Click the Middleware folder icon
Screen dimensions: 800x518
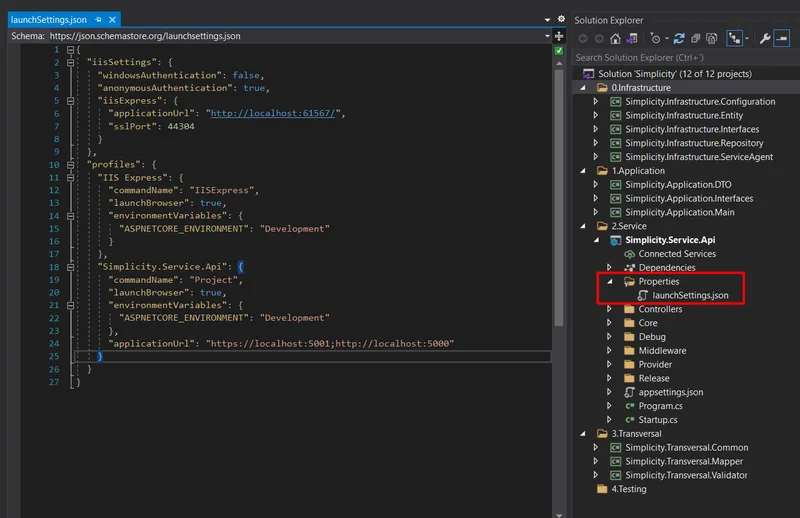(630, 351)
